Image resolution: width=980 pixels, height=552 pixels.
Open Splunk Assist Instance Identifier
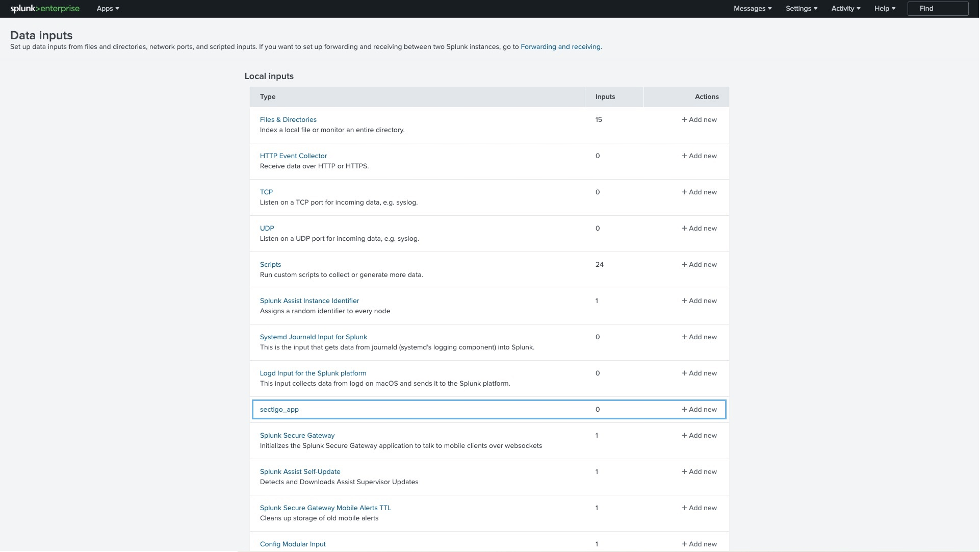pyautogui.click(x=310, y=301)
